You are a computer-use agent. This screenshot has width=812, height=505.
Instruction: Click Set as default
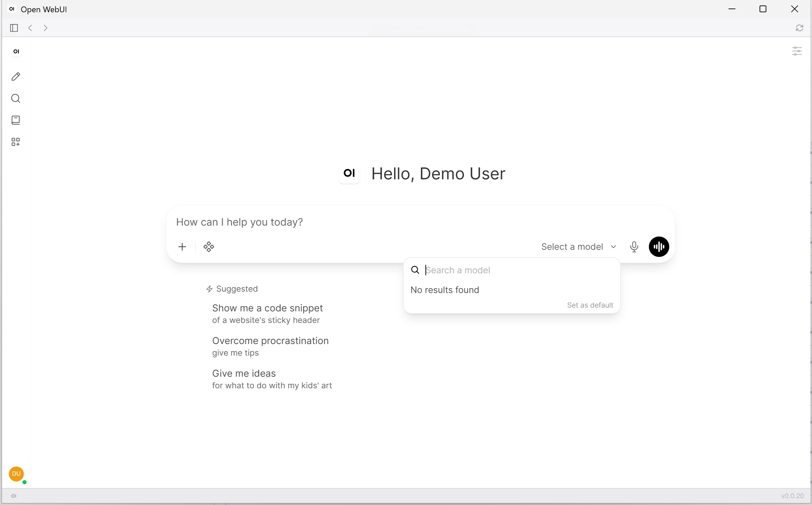590,305
